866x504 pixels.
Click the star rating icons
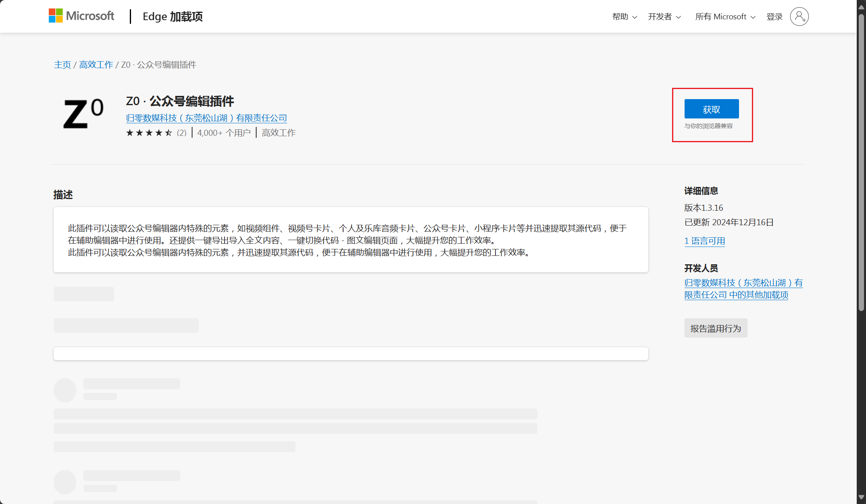(x=149, y=133)
